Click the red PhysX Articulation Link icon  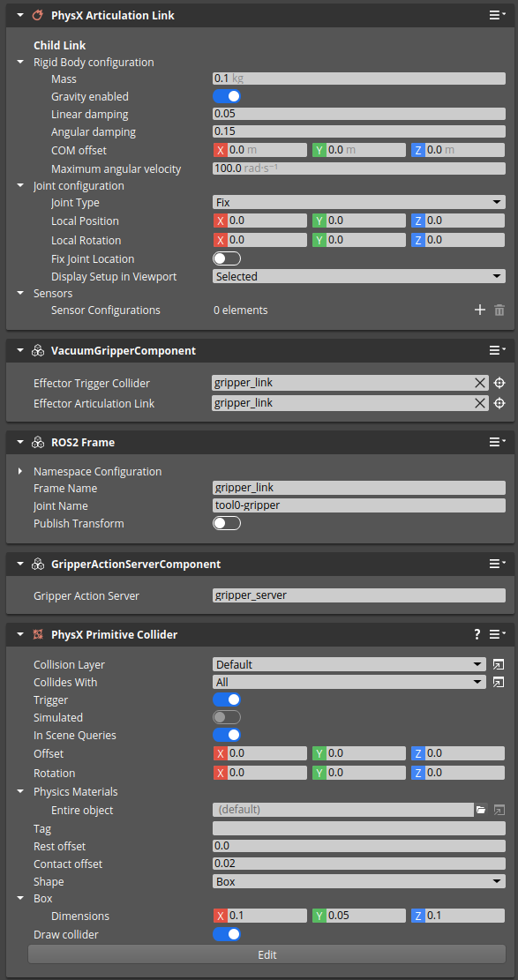pos(37,15)
